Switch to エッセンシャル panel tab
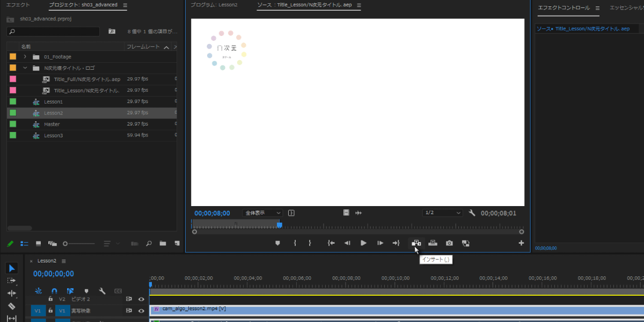This screenshot has height=322, width=644. tap(627, 8)
